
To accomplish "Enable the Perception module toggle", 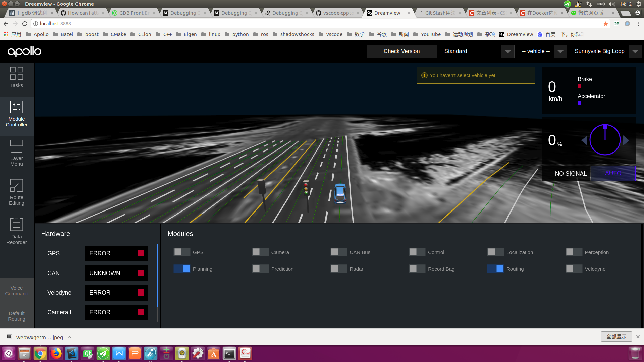I will (x=574, y=252).
